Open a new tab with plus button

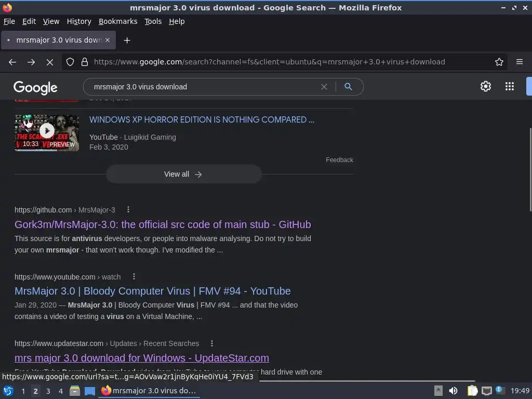click(127, 41)
